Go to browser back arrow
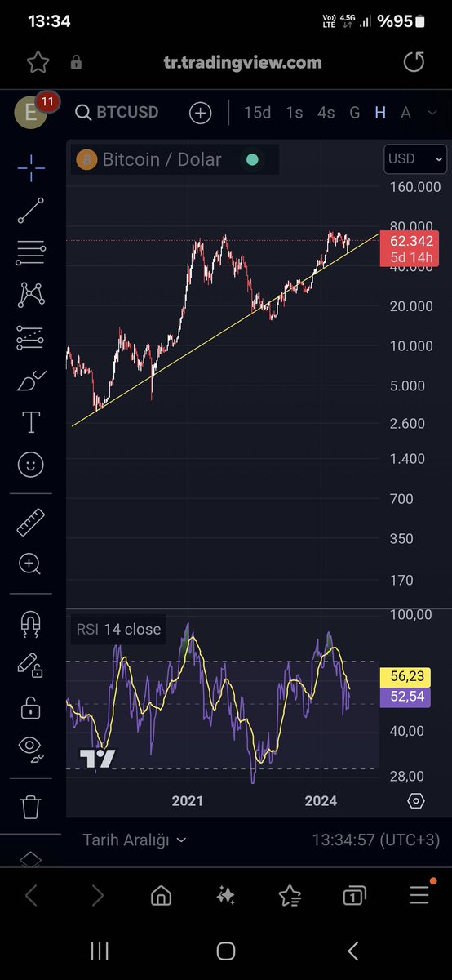 click(31, 896)
